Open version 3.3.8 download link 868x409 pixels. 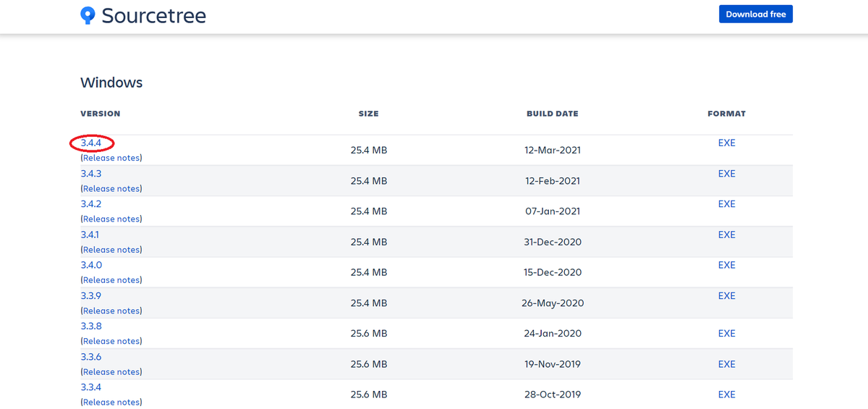(91, 326)
